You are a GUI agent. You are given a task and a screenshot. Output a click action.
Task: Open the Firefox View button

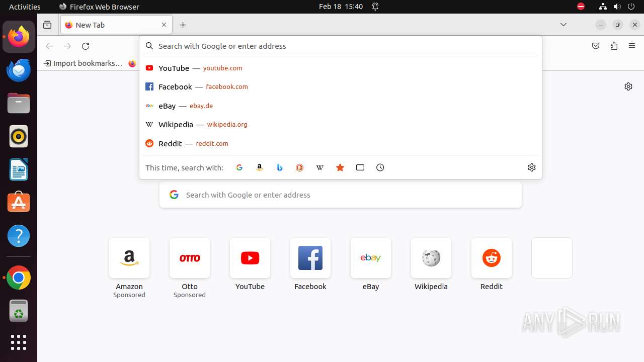click(x=47, y=25)
